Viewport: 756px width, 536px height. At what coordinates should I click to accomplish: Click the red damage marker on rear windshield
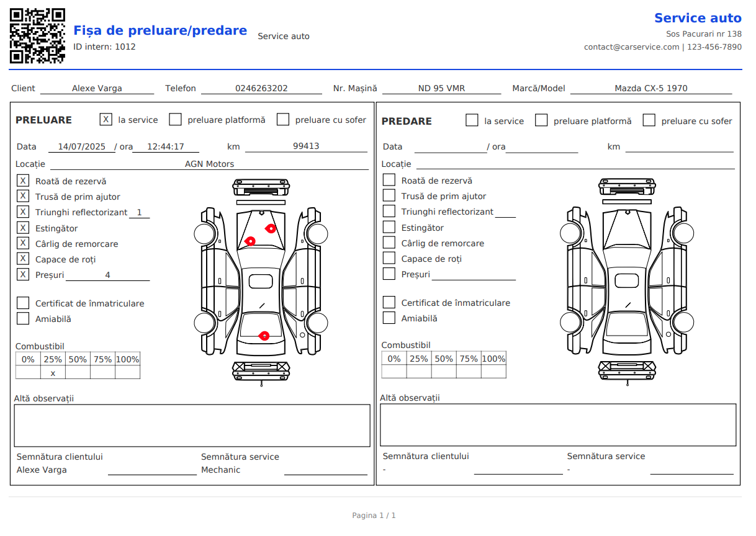tap(264, 336)
